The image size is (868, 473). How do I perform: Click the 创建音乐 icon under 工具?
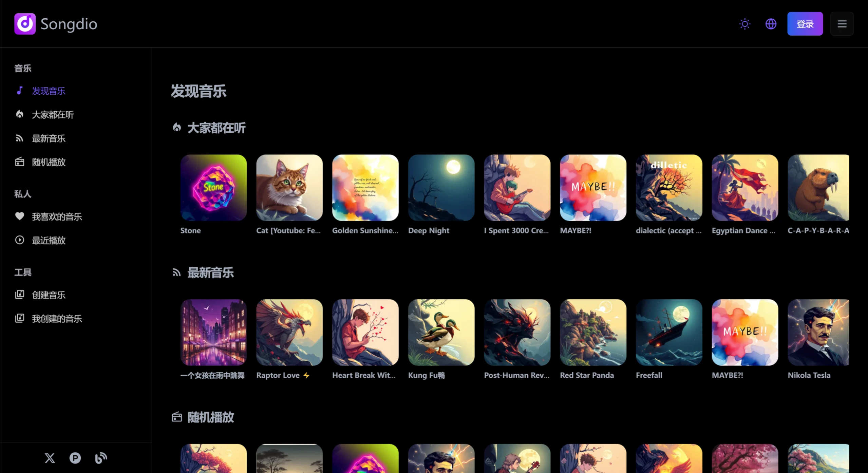point(19,295)
